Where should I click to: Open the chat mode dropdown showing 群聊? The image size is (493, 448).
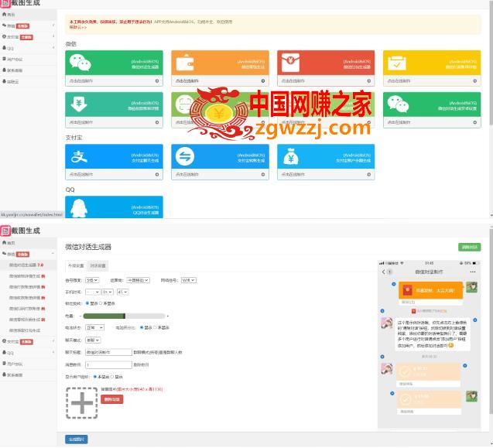[x=93, y=340]
